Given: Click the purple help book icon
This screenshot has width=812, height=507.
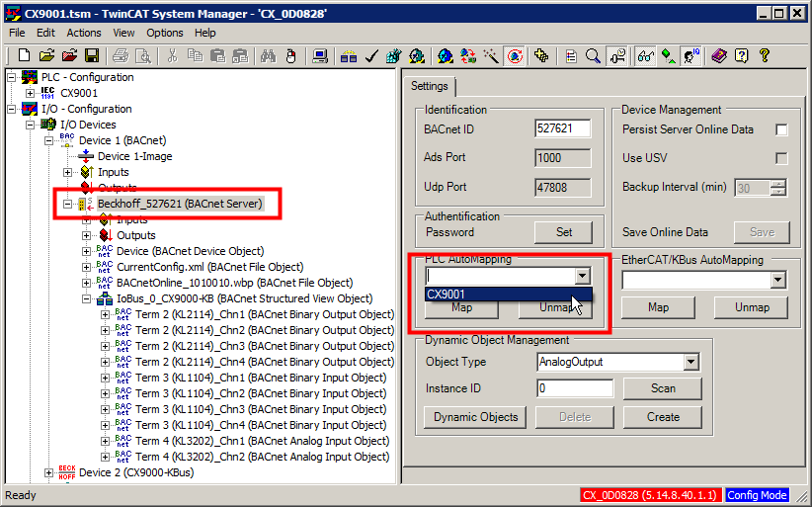Looking at the screenshot, I should point(719,55).
